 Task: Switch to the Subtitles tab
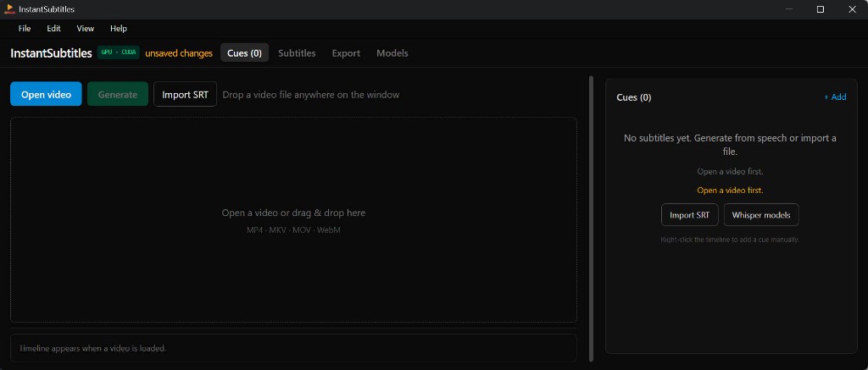(297, 53)
